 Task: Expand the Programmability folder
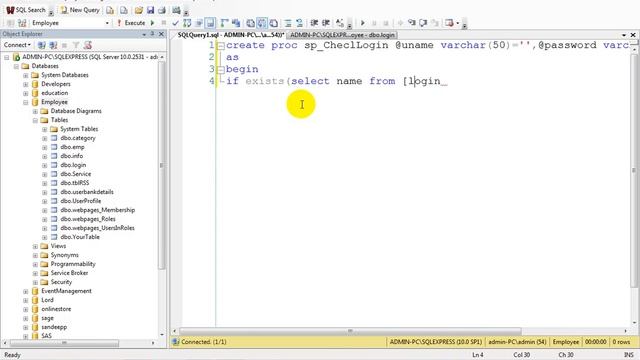pyautogui.click(x=35, y=264)
